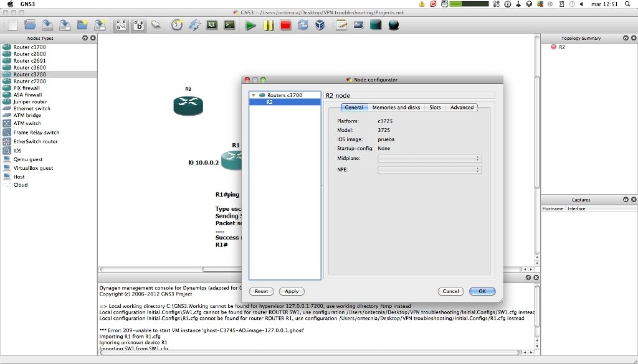The image size is (638, 364).
Task: Click Cancel in Node configurator
Action: (451, 291)
